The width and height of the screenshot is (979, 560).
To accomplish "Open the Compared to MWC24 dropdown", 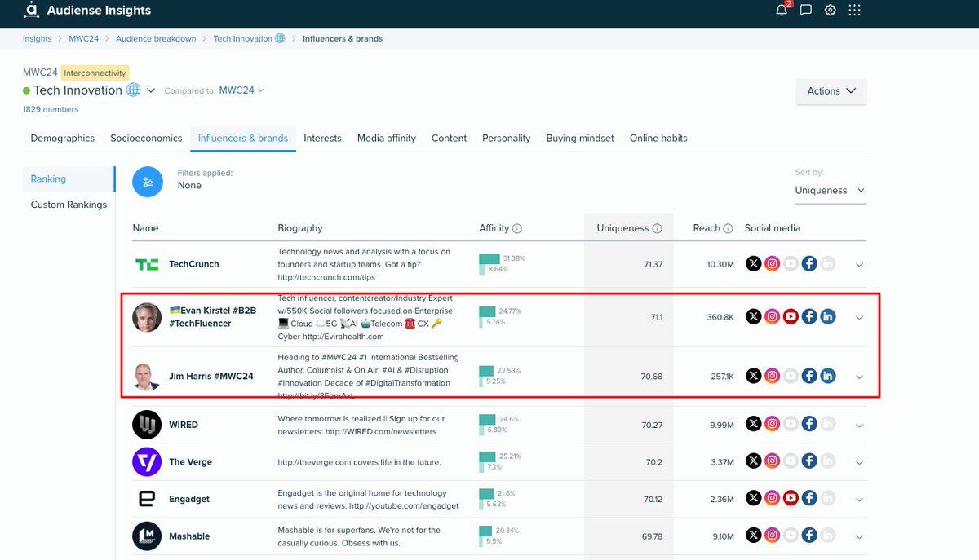I will click(x=241, y=90).
